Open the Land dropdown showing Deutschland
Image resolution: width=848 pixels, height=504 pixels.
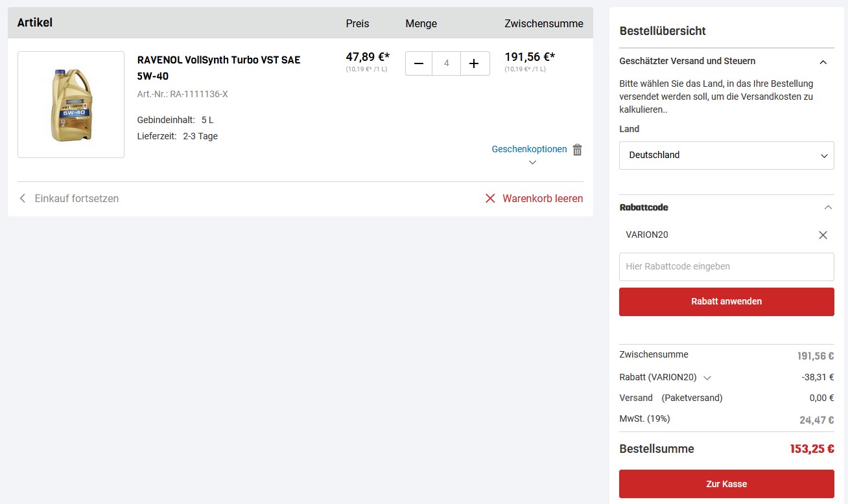point(727,155)
